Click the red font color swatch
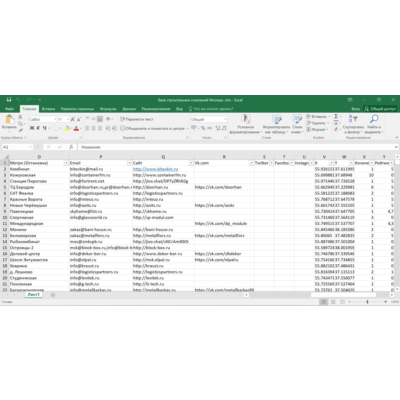Screen dimensions: 400x400 [76, 128]
